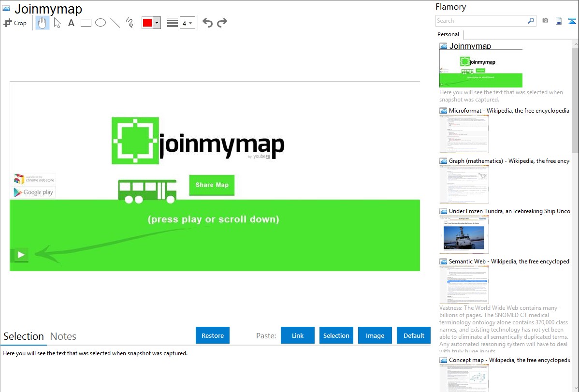Switch to the Selection tab
Screen dimensions: 579x392
tap(24, 336)
